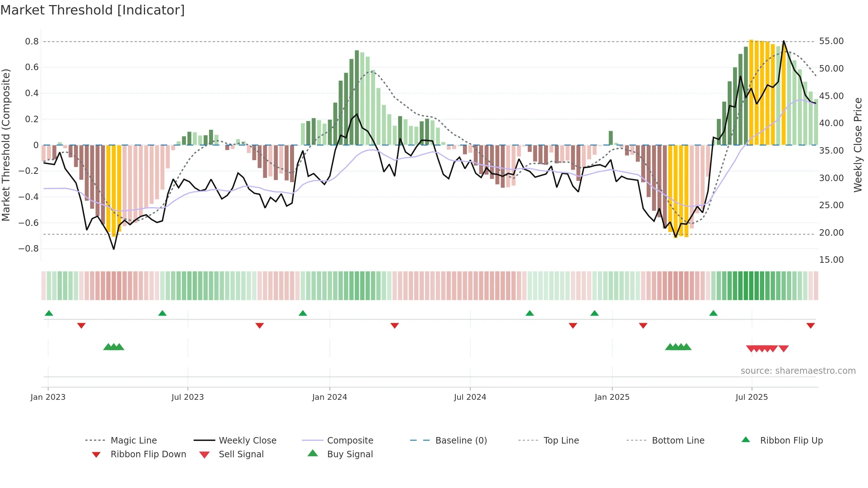Click the Jul 2023 x-axis label
Image resolution: width=868 pixels, height=488 pixels.
click(x=188, y=397)
